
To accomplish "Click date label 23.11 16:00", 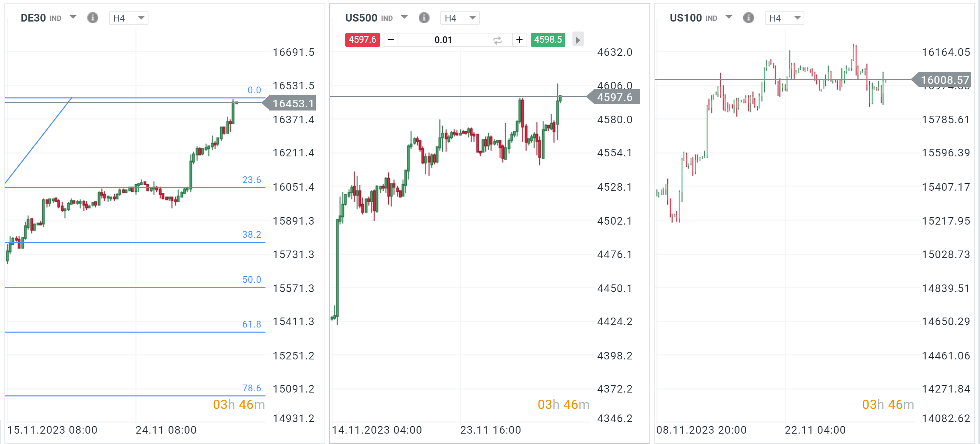I will pos(491,430).
